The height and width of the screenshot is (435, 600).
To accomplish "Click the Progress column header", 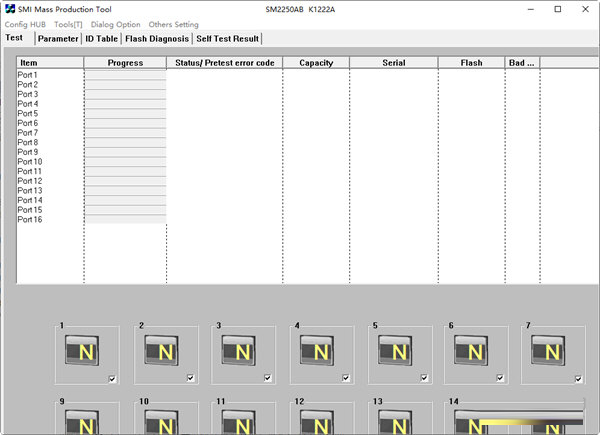I will coord(125,63).
